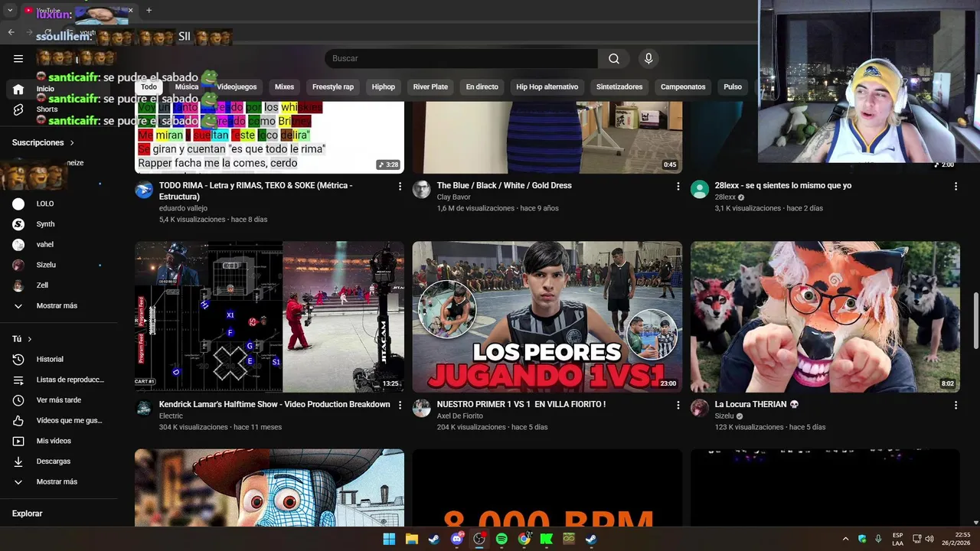Open TODO RIMA video title link

(x=256, y=191)
